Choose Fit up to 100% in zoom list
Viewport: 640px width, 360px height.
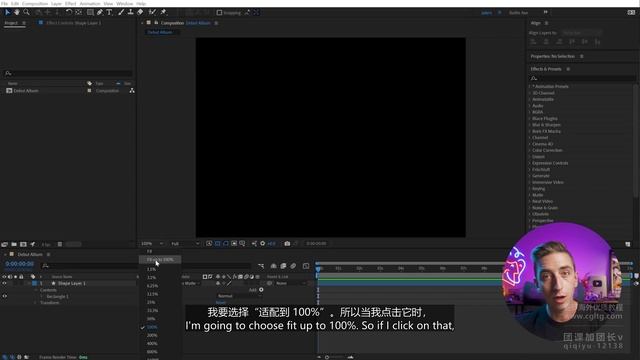pos(160,260)
